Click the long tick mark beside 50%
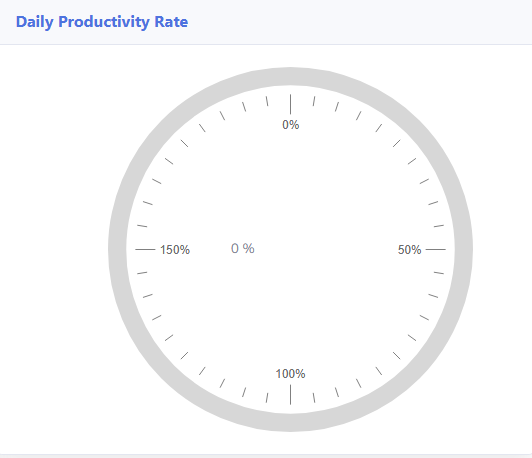 [436, 249]
